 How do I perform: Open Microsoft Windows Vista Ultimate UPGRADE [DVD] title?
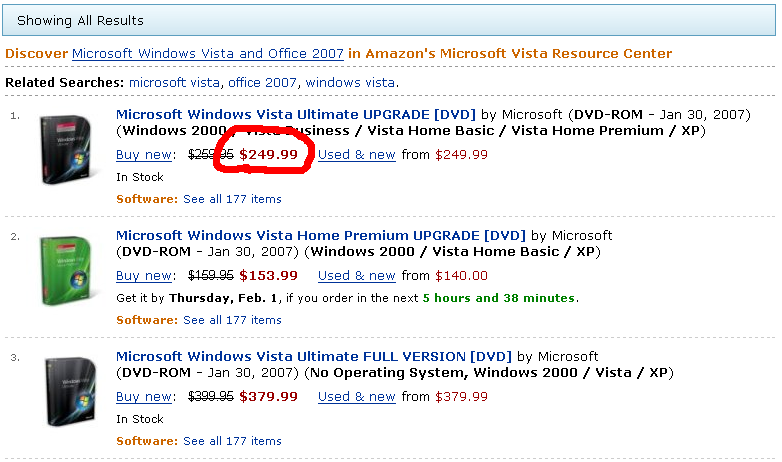(296, 114)
